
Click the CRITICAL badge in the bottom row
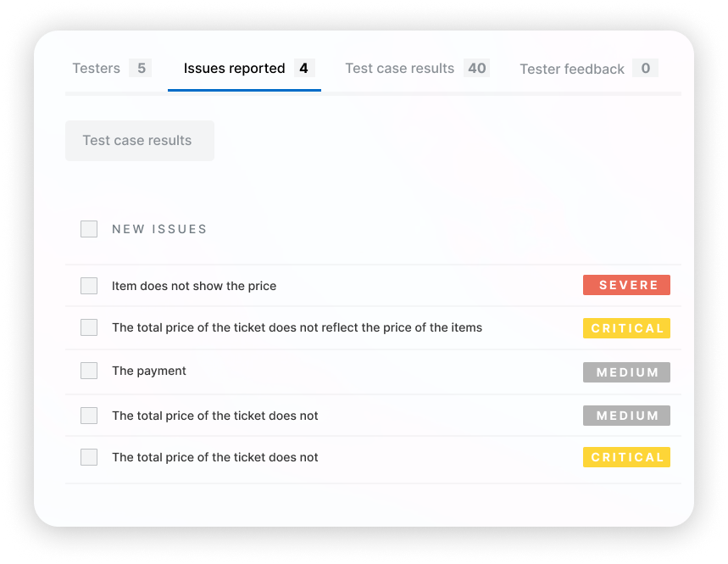point(626,457)
